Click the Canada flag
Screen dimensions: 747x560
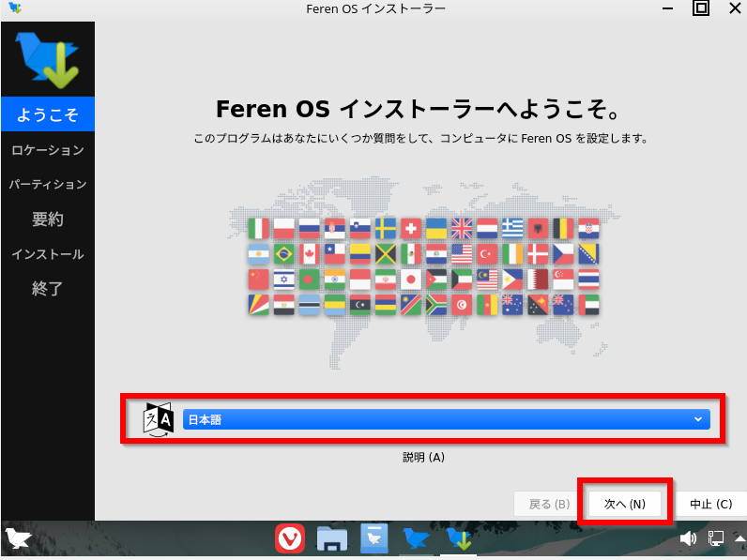click(309, 254)
